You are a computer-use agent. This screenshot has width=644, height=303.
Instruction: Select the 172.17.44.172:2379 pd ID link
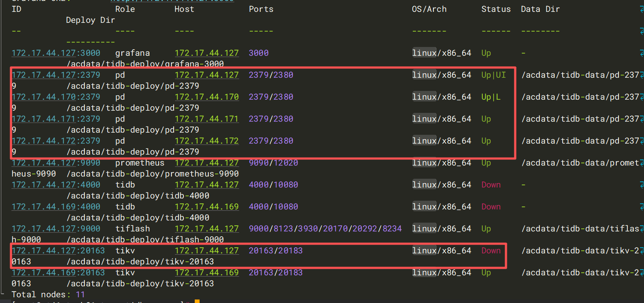(x=55, y=141)
